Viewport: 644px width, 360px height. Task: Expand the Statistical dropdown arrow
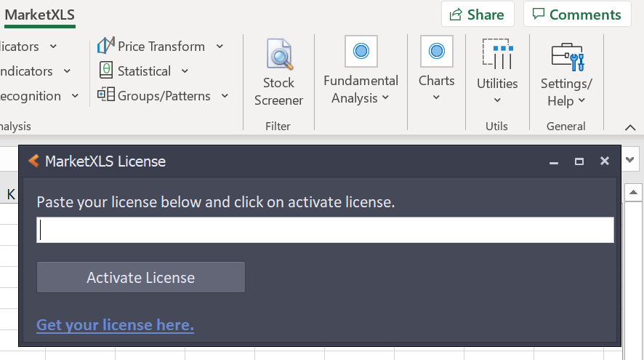(185, 71)
